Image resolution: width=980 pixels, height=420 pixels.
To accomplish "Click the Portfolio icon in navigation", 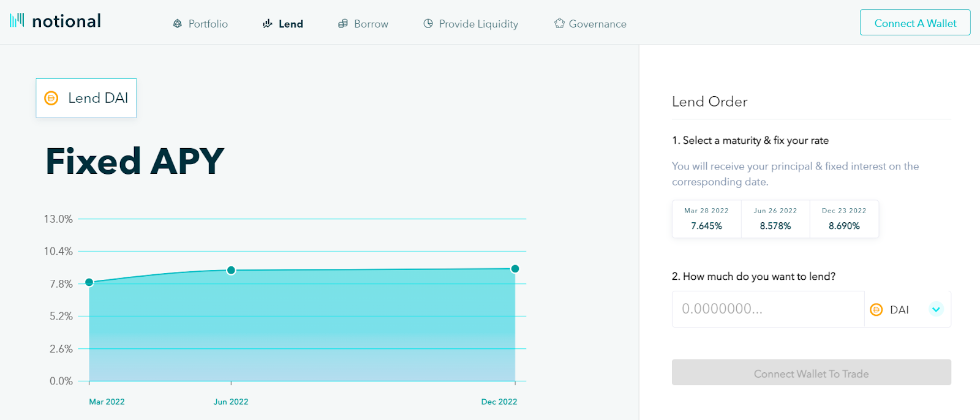I will [x=178, y=23].
